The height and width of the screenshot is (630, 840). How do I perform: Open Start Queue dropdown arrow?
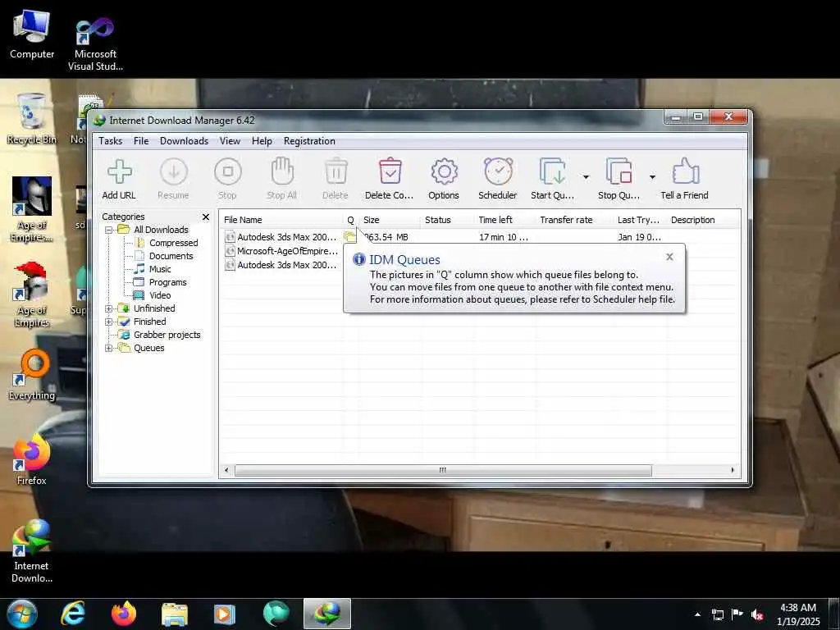tap(586, 177)
